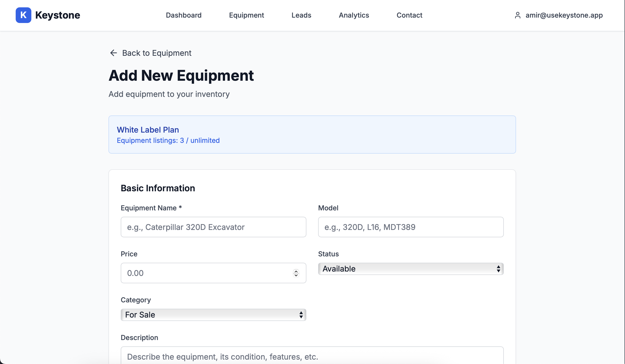Click the Back to Equipment link
The height and width of the screenshot is (364, 625).
click(x=156, y=53)
